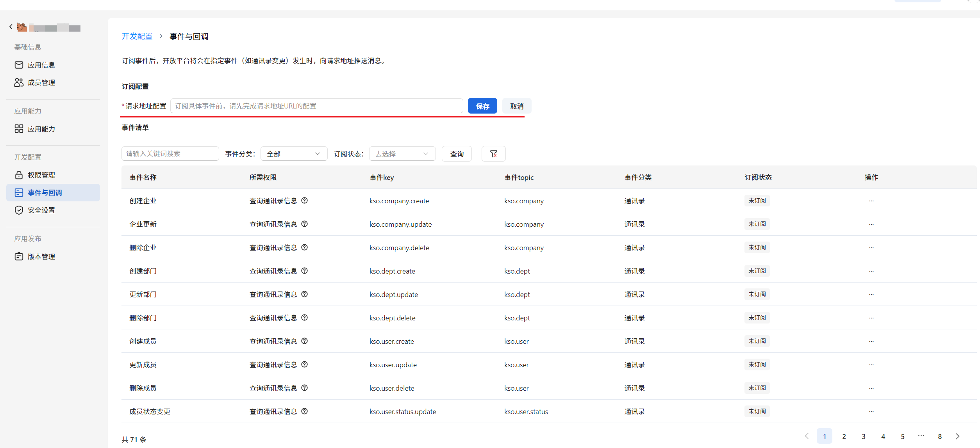Save the request address with 保存
Screen dimensions: 980x448
(482, 106)
